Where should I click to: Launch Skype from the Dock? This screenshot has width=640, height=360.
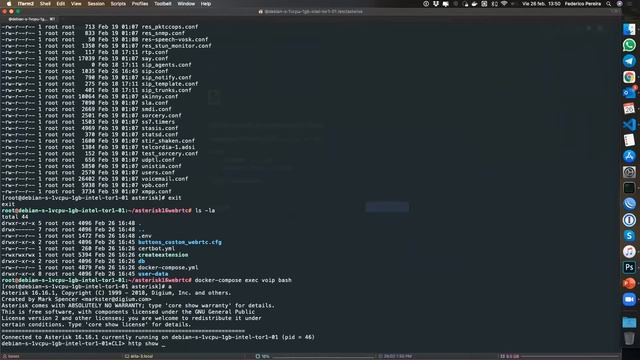pos(629,236)
